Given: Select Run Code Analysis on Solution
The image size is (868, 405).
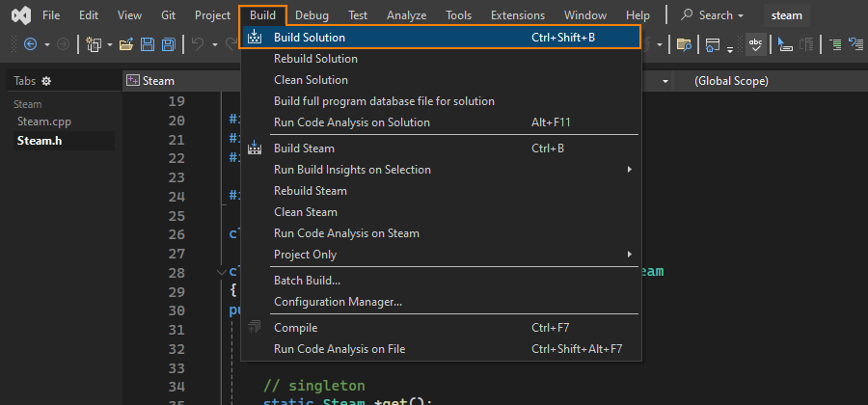Looking at the screenshot, I should (x=441, y=122).
